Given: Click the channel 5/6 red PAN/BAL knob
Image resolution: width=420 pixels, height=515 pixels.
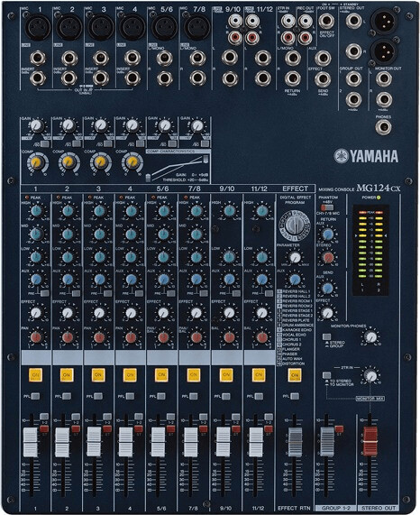Looking at the screenshot, I should 163,337.
